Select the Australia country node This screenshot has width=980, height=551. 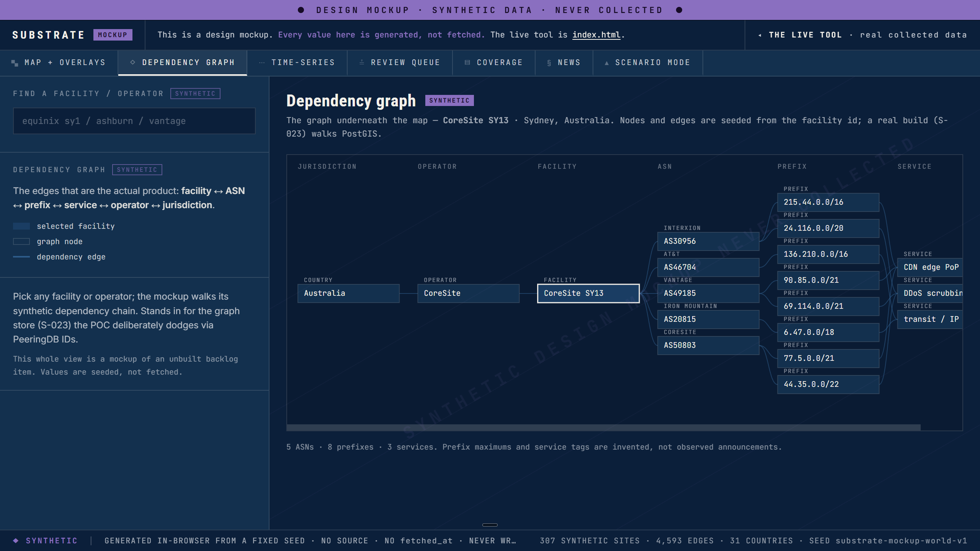click(349, 293)
